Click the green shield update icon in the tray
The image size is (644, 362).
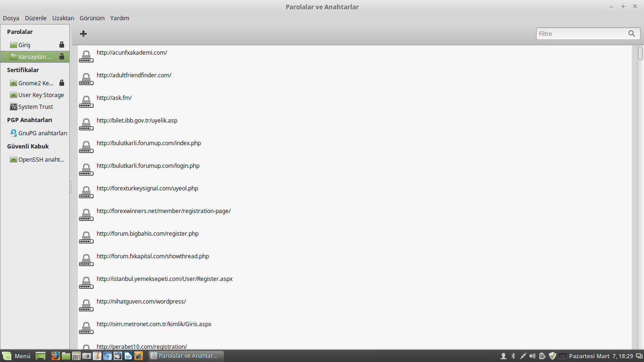pyautogui.click(x=553, y=356)
